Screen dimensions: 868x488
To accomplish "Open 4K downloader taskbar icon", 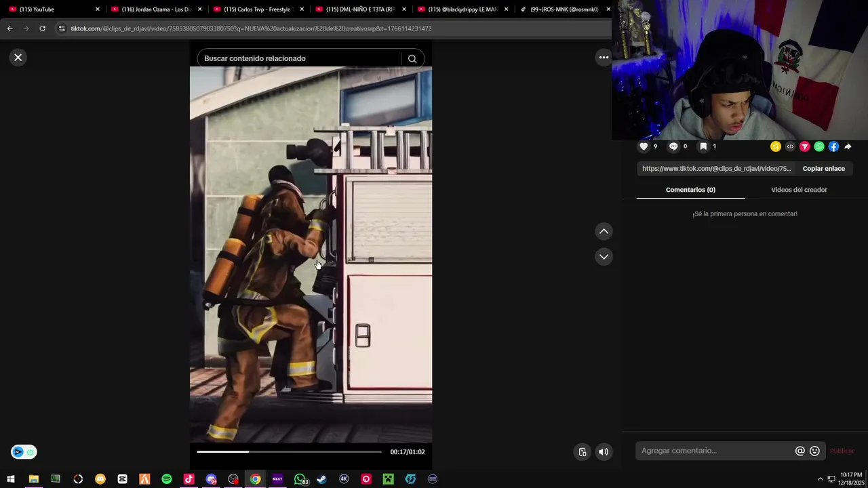I will point(344,479).
